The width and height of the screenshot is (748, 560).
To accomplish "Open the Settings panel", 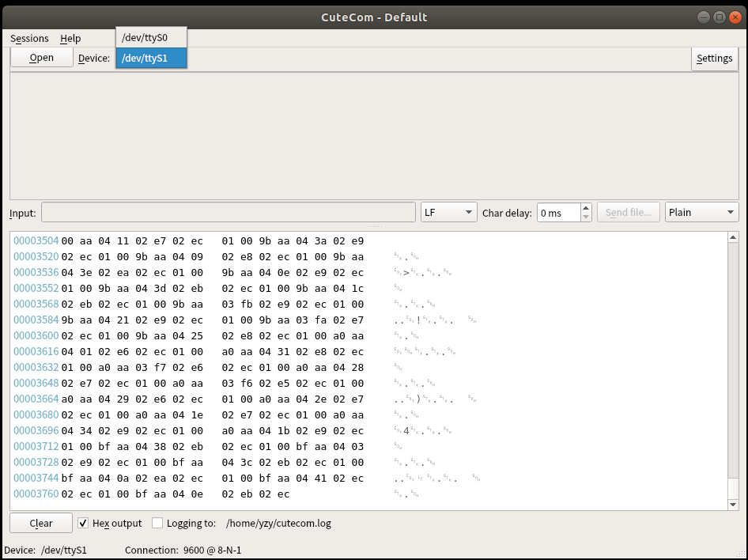I will (714, 59).
